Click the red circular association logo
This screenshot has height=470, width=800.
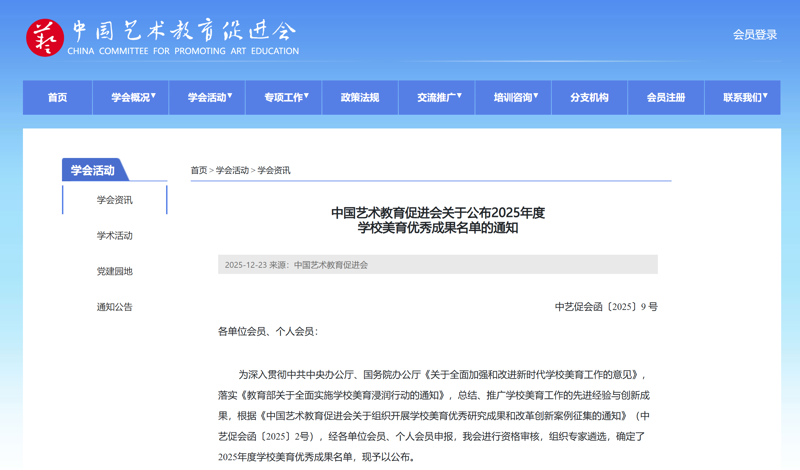tap(45, 38)
